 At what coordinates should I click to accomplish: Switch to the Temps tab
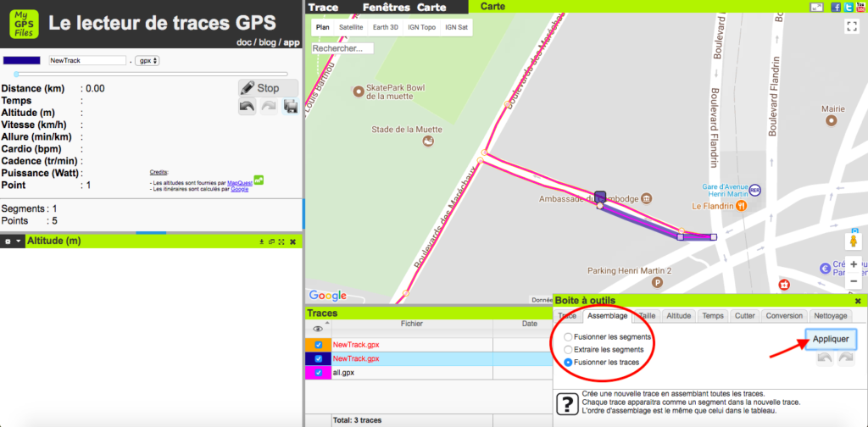click(713, 316)
